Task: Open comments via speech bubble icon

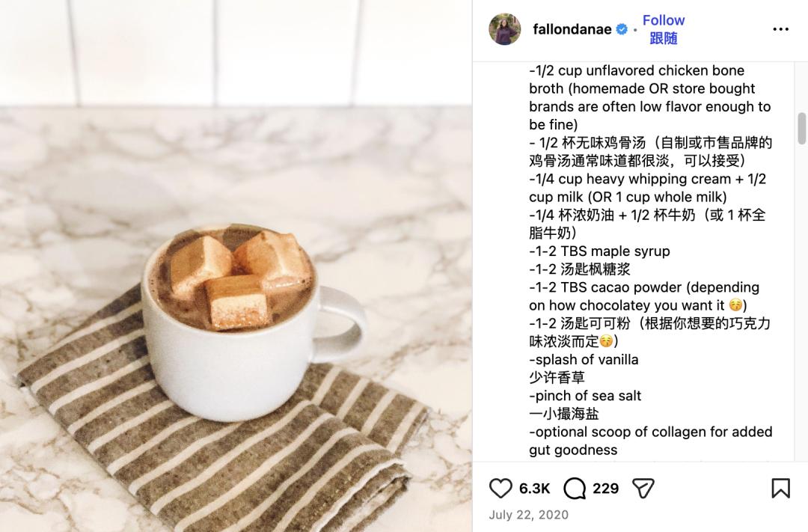Action: [575, 488]
